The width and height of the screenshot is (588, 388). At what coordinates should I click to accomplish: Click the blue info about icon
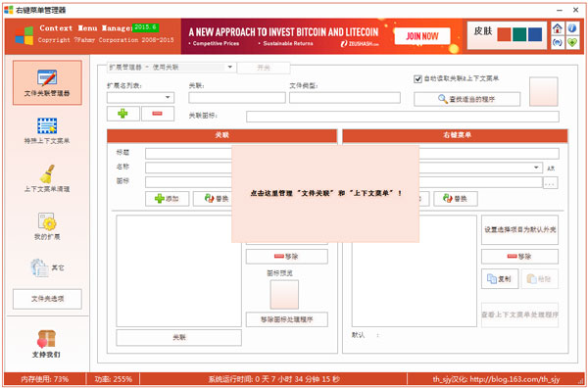coord(571,28)
